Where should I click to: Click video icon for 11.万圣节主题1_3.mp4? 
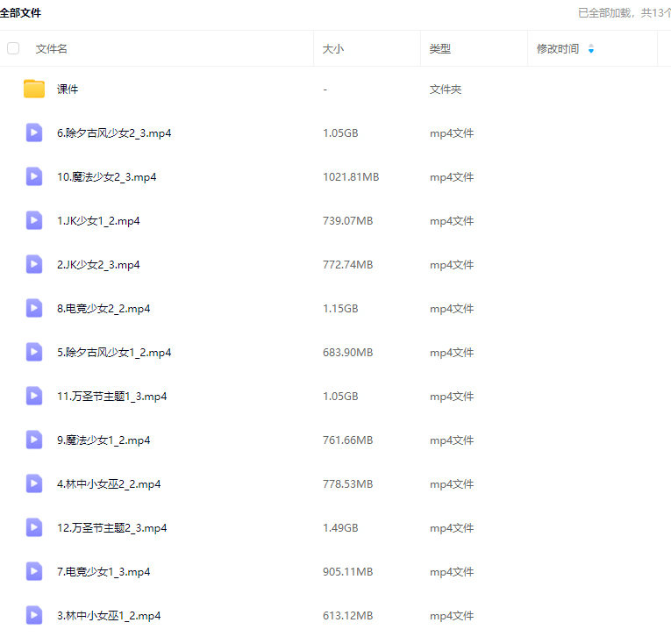(x=34, y=396)
